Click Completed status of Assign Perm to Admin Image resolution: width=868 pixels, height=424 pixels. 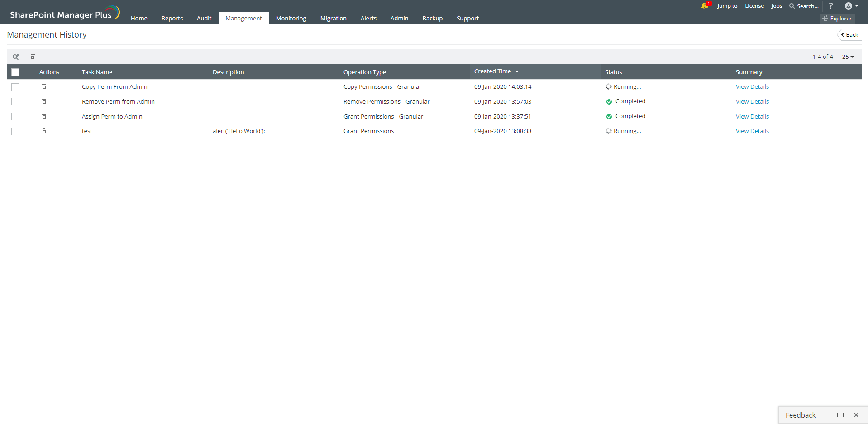[625, 116]
